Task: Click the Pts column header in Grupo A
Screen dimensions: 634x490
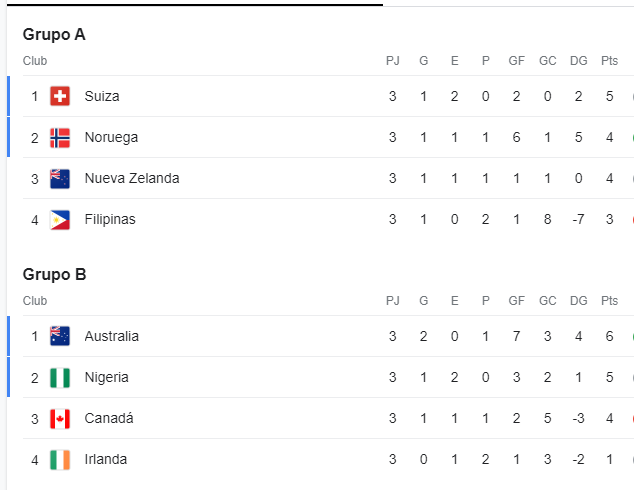Action: click(609, 61)
